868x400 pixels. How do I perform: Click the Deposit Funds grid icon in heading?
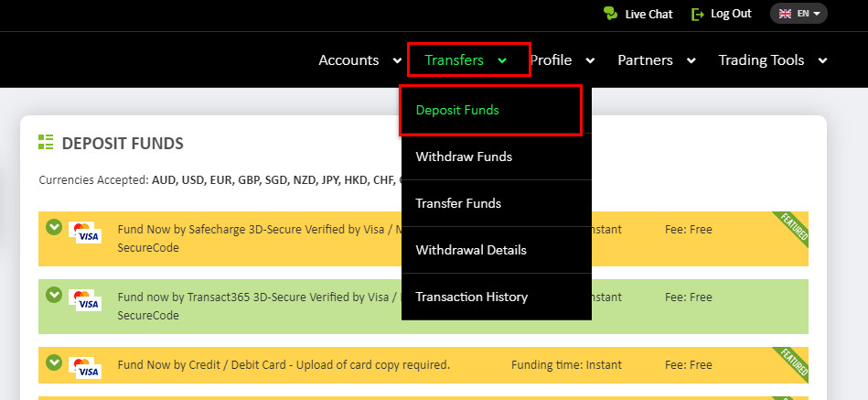click(x=46, y=142)
